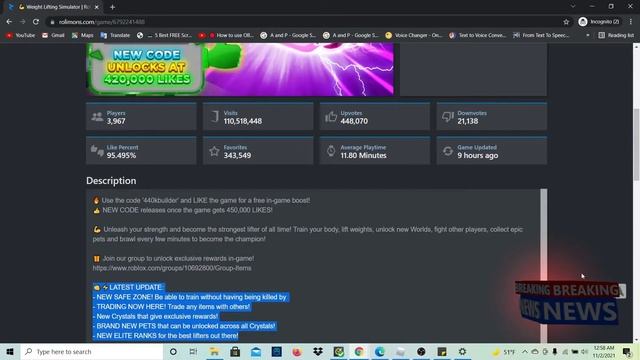Open the notification center icon
Screen dimensions: 640x360
pos(627,351)
